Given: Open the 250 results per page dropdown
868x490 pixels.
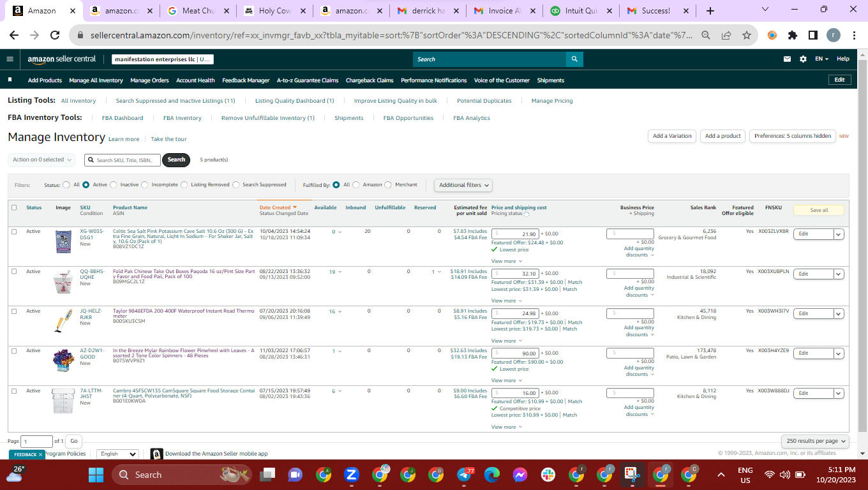Looking at the screenshot, I should tap(815, 441).
